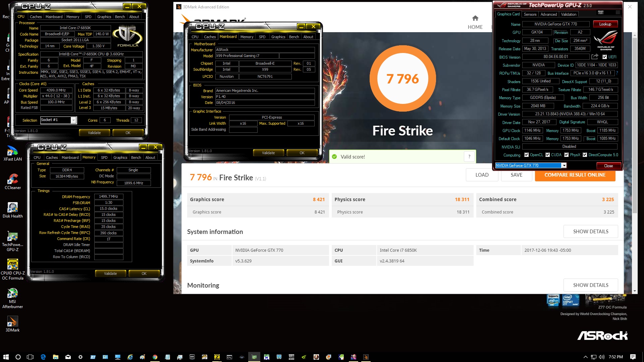Click LOAD button in 3DMark
The width and height of the screenshot is (644, 362).
tap(482, 175)
